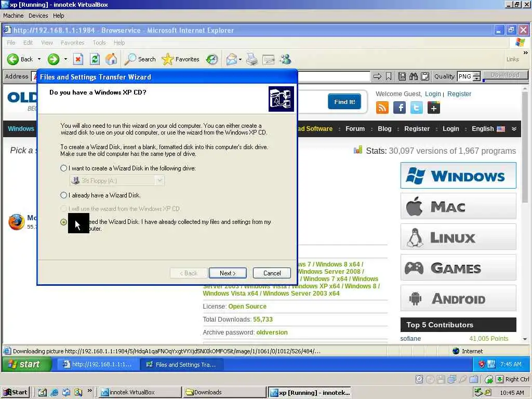532x399 pixels.
Task: Expand the host quick launch chevron
Action: pyautogui.click(x=89, y=391)
